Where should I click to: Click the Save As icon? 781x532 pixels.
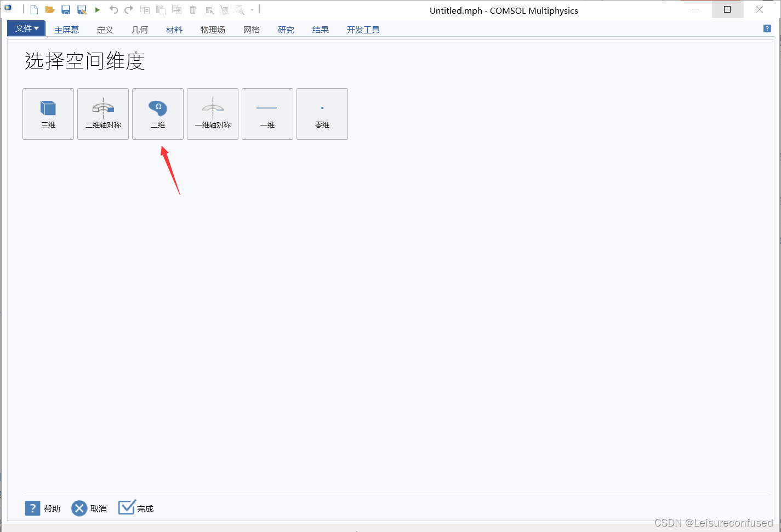[x=82, y=10]
